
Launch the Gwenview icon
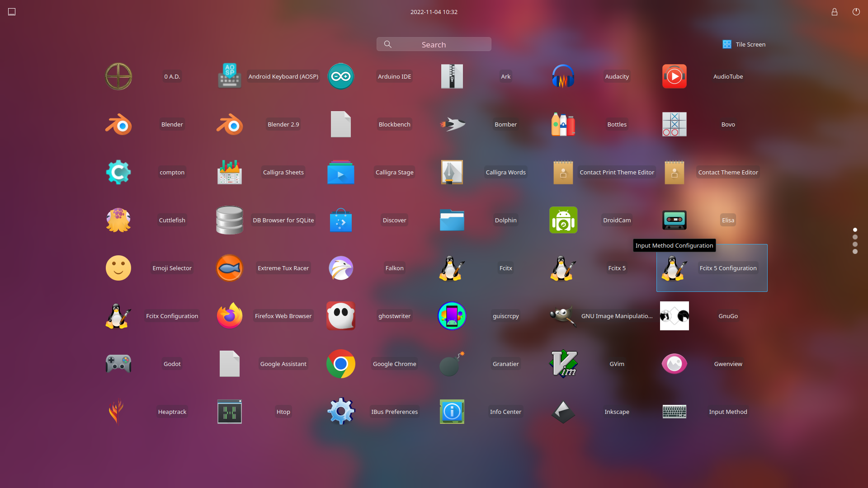675,364
